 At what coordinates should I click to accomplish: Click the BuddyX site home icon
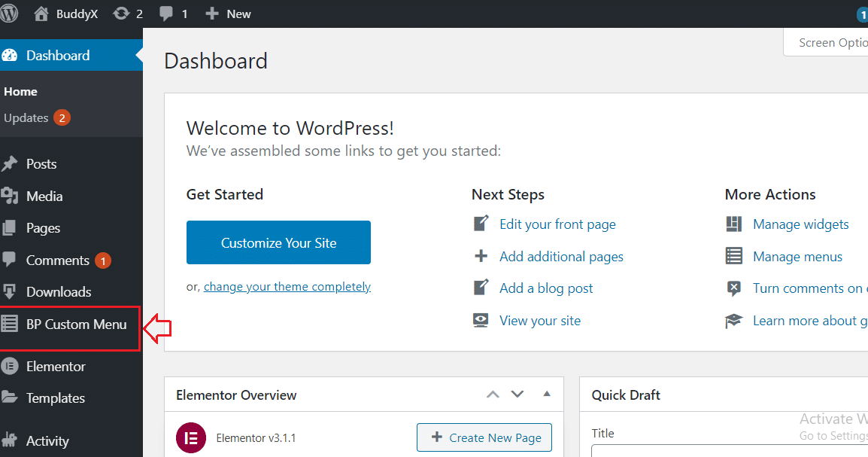coord(41,14)
